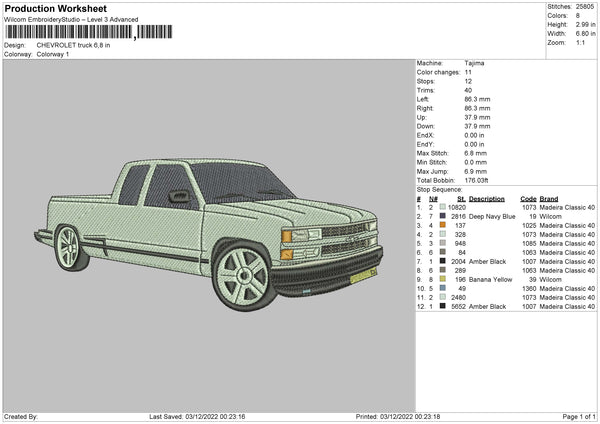Screen dimensions: 600x424
Task: Click the Banana Yellow color swatch
Action: [x=442, y=279]
